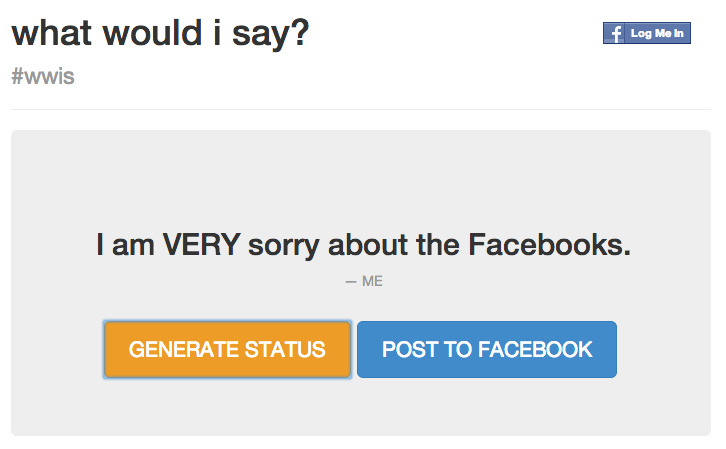Click the word "the" in the generated status
The height and width of the screenshot is (449, 726).
(x=438, y=244)
